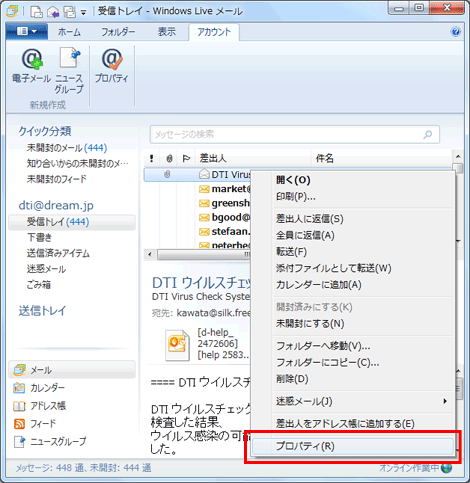Open the 未開封のメール (444) quick view

67,148
